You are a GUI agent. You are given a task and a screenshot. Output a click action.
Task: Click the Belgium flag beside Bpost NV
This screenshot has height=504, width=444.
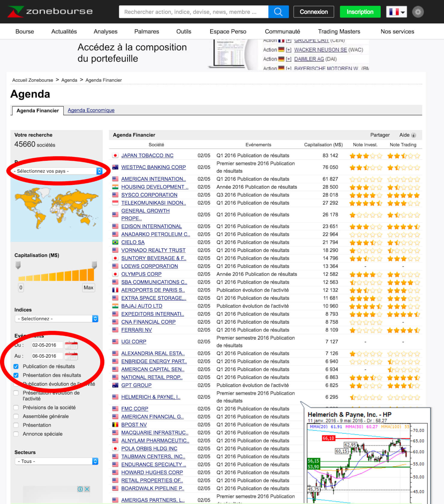[115, 424]
